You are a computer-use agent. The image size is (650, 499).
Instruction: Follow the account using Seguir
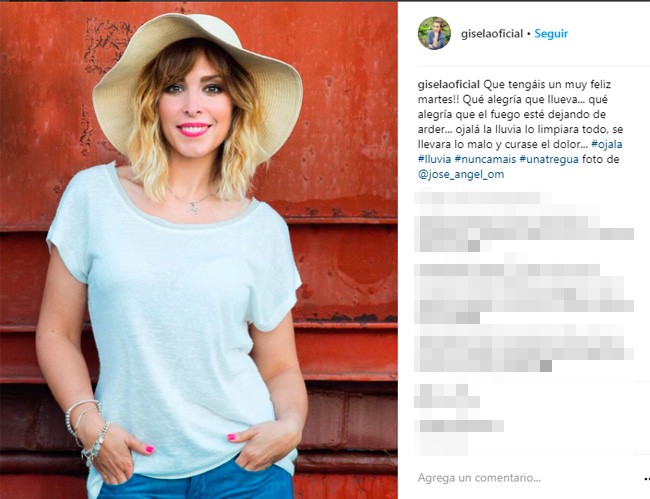tap(551, 34)
